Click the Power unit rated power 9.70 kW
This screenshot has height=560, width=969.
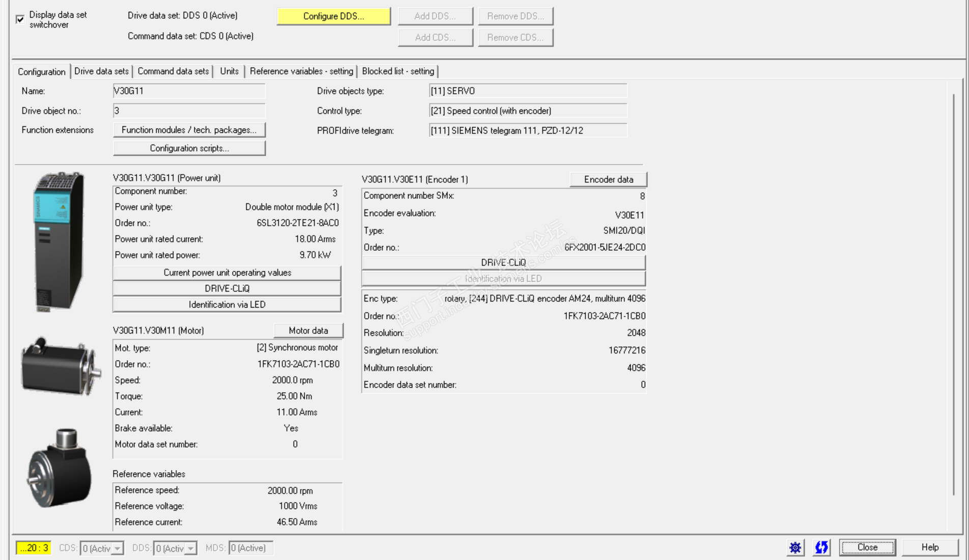point(315,255)
